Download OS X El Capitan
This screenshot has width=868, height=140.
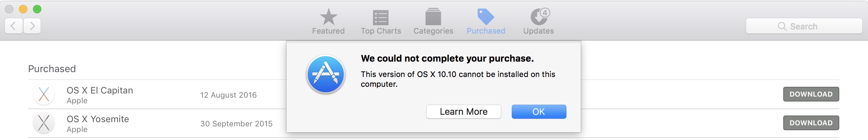tap(811, 94)
